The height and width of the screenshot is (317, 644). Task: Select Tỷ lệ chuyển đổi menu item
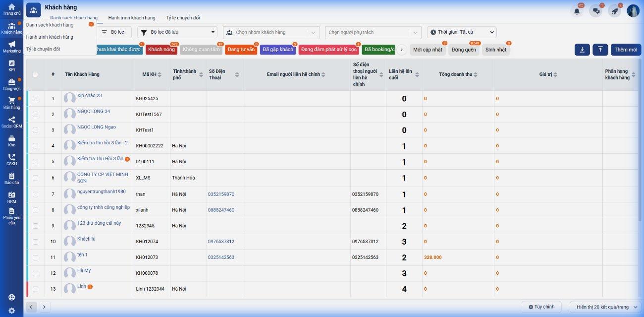click(x=43, y=49)
